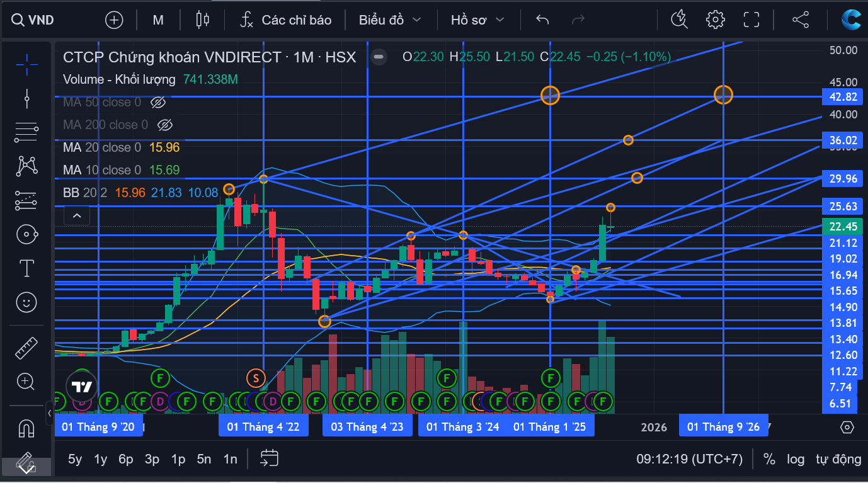Set range to 3p
Screen dimensions: 868x483
pyautogui.click(x=152, y=459)
